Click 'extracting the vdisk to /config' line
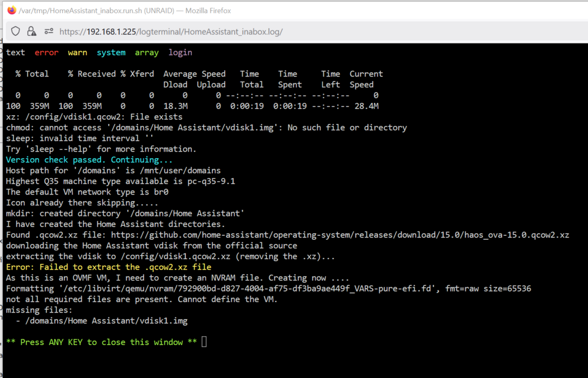Viewport: 588px width, 378px height. (x=171, y=256)
